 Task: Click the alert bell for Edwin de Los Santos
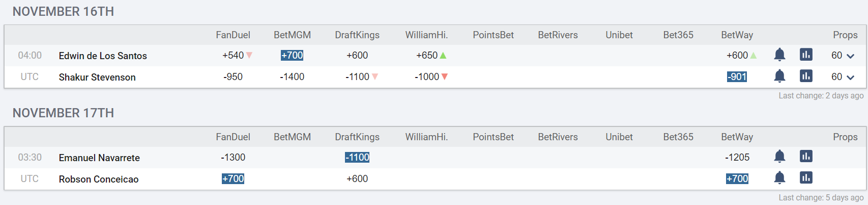click(x=779, y=55)
